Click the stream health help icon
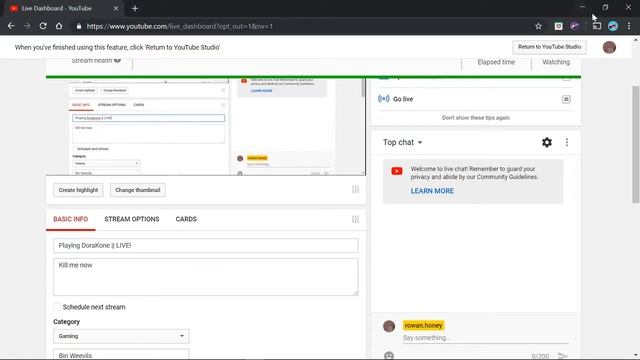The image size is (640, 360). pyautogui.click(x=118, y=60)
